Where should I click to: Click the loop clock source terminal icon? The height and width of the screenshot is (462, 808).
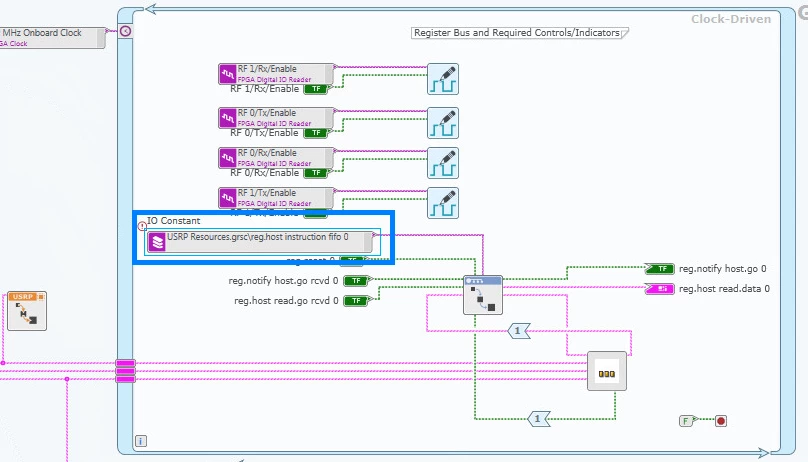(125, 32)
